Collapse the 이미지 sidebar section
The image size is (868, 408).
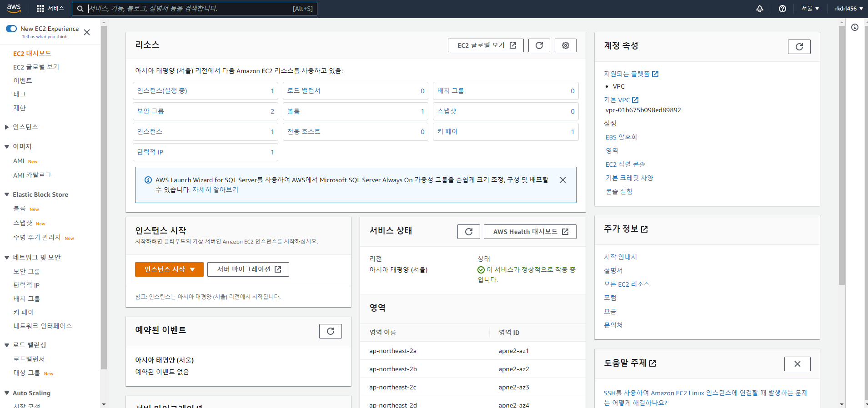point(7,147)
